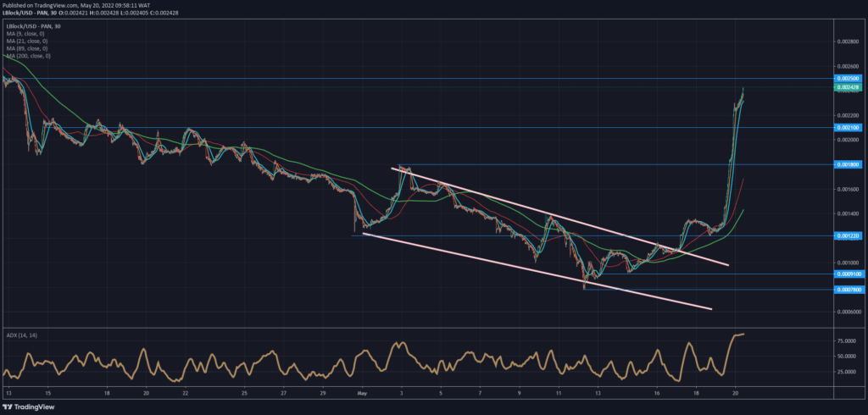Select the 0.002500 horizontal line price label
The image size is (868, 415).
point(848,79)
